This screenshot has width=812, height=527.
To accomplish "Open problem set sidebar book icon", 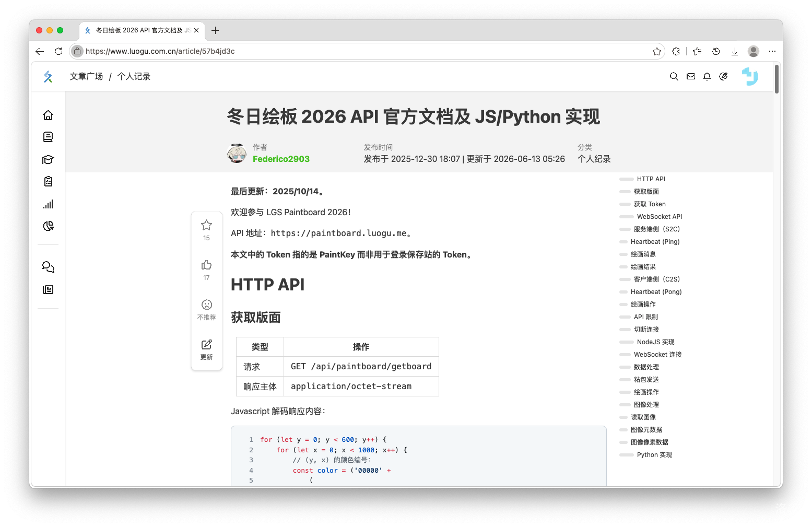I will click(x=48, y=137).
